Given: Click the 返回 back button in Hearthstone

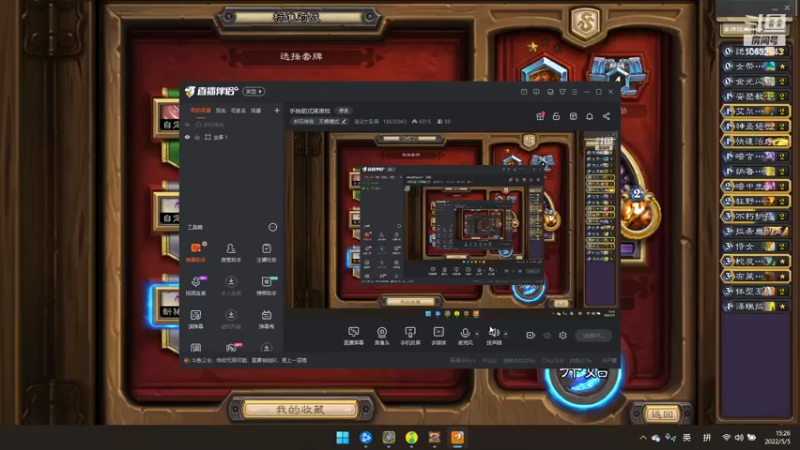Looking at the screenshot, I should [x=661, y=414].
